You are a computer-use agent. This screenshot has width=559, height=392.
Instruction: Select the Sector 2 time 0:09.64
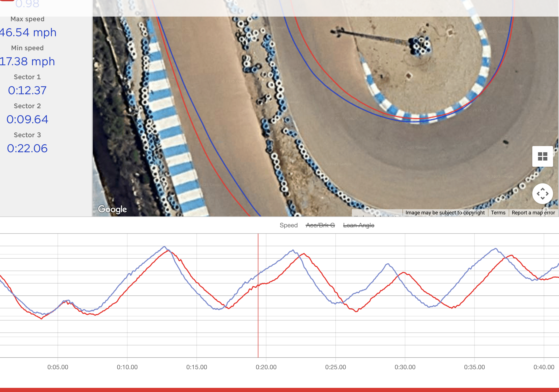(x=27, y=119)
